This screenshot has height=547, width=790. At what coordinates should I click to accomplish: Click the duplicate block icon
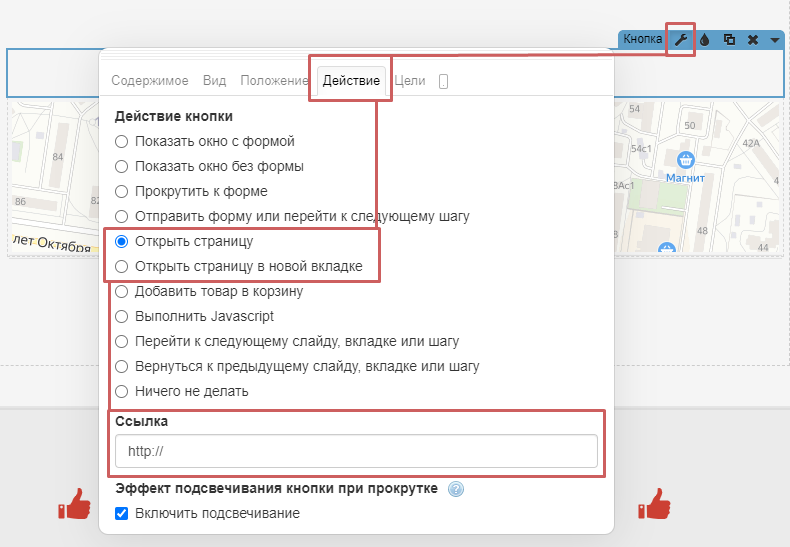click(729, 40)
